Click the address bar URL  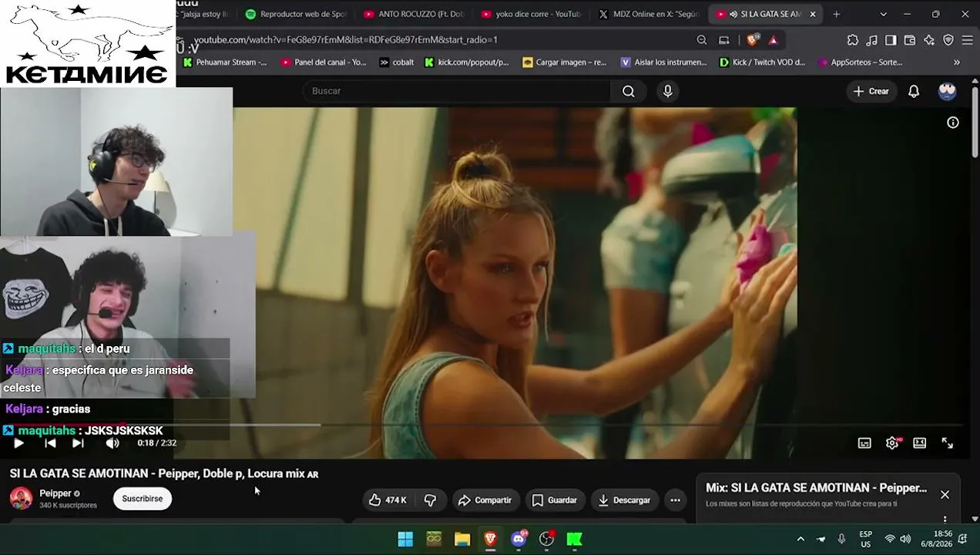click(x=346, y=40)
